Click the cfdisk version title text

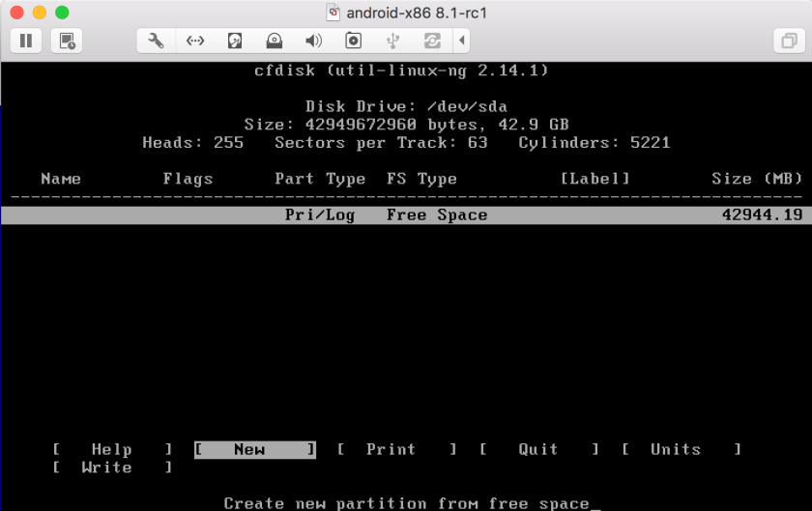pos(401,71)
